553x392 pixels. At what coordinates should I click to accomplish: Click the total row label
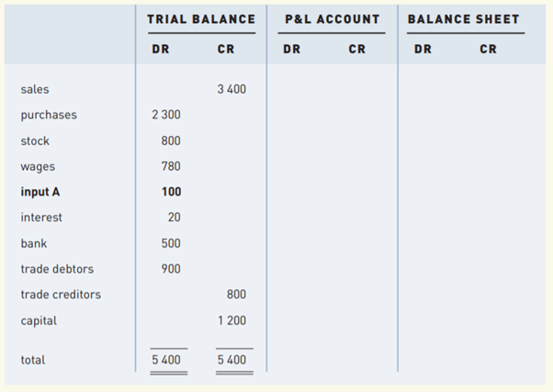tap(33, 360)
